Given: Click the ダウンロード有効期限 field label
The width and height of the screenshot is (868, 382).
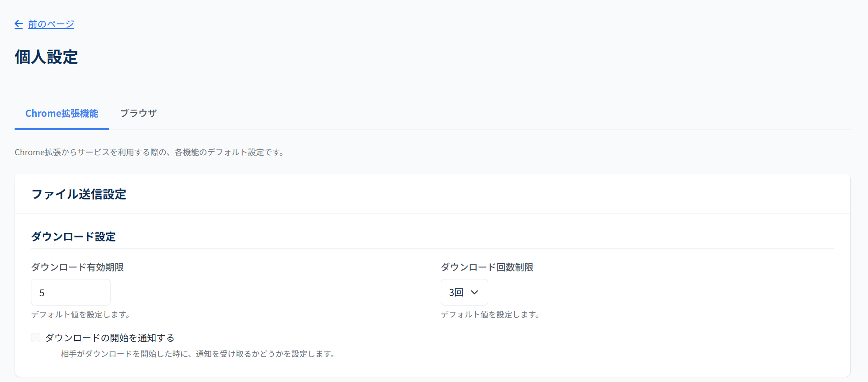Looking at the screenshot, I should [77, 267].
